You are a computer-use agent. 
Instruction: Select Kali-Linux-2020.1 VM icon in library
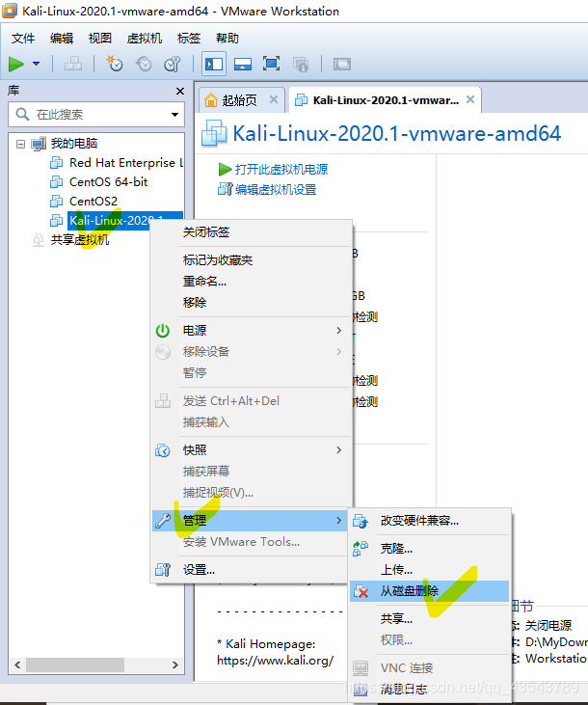point(56,220)
